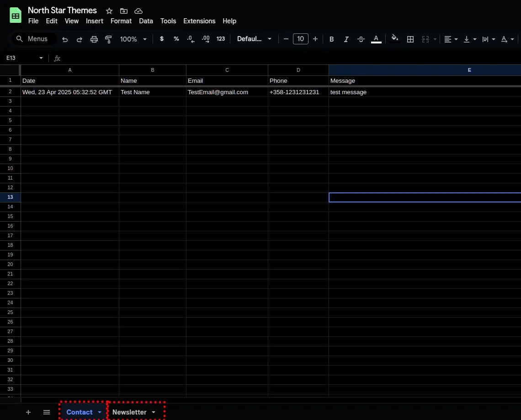Check the cloud save status icon
Screen dimensions: 521x420
point(138,11)
